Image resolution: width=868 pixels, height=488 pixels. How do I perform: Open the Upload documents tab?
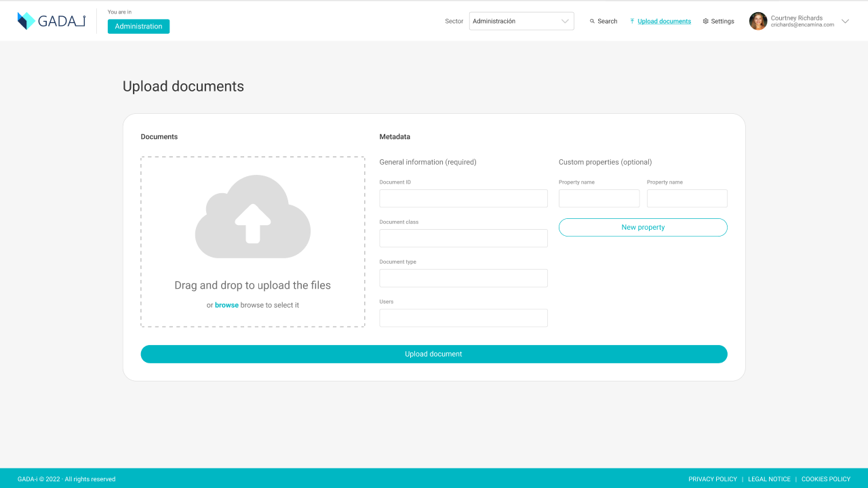(x=664, y=21)
